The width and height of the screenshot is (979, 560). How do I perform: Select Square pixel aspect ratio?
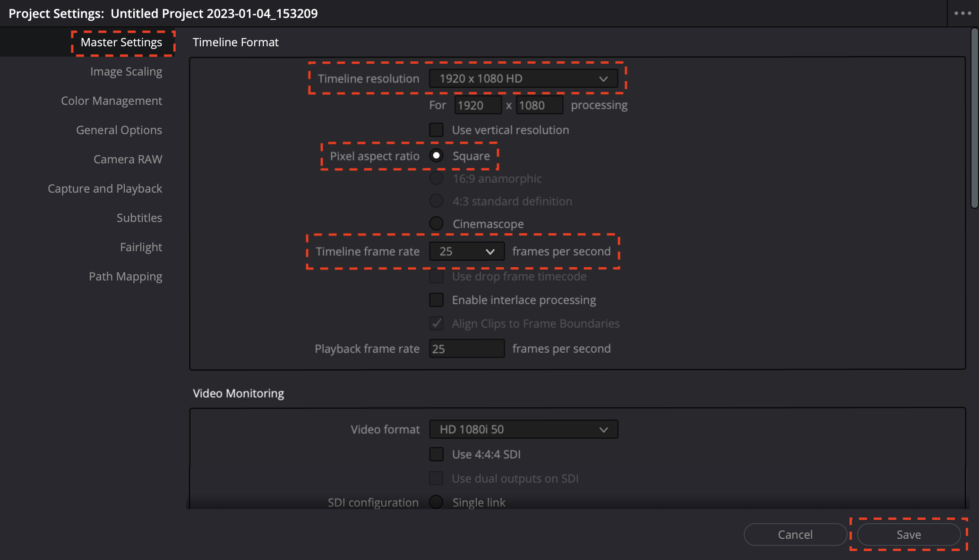tap(436, 156)
